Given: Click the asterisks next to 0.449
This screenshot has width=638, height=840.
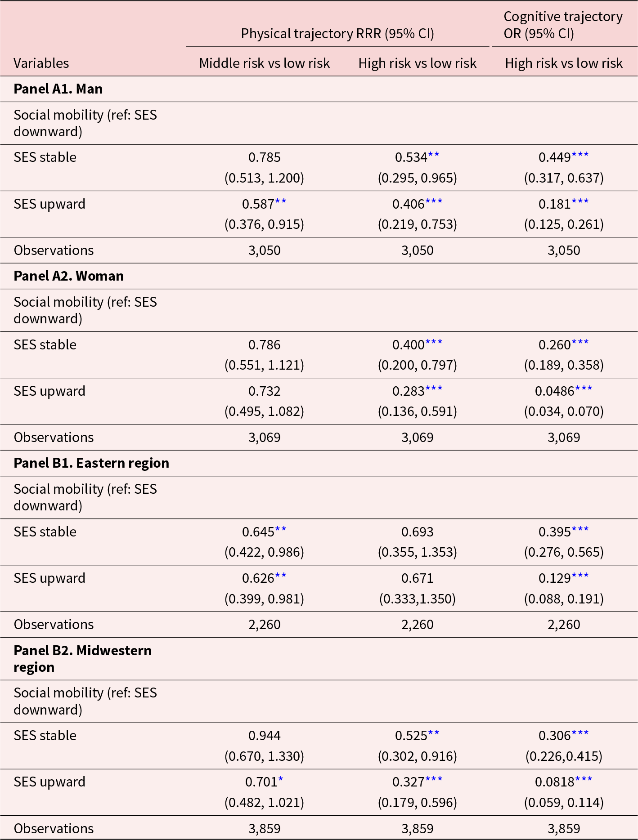Looking at the screenshot, I should coord(580,156).
